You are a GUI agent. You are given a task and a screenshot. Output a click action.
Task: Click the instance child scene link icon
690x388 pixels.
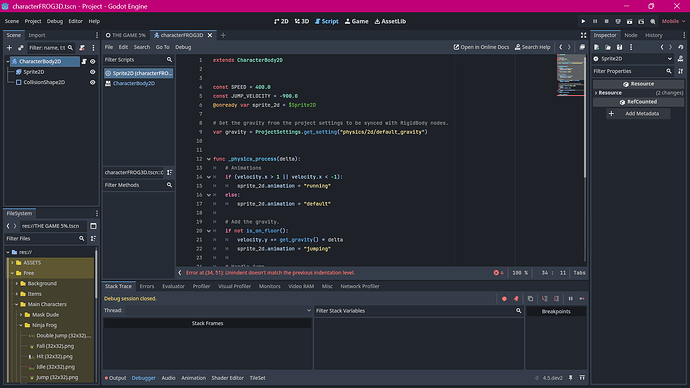pyautogui.click(x=20, y=48)
